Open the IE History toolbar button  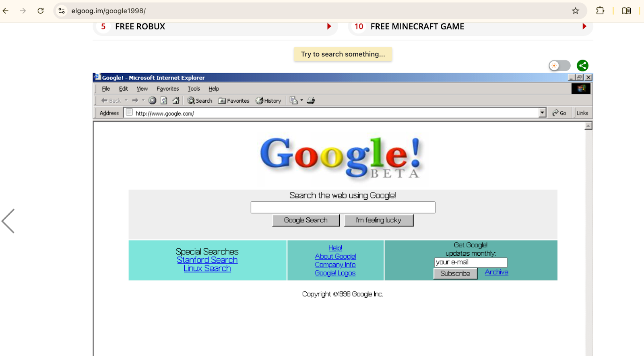(x=268, y=101)
